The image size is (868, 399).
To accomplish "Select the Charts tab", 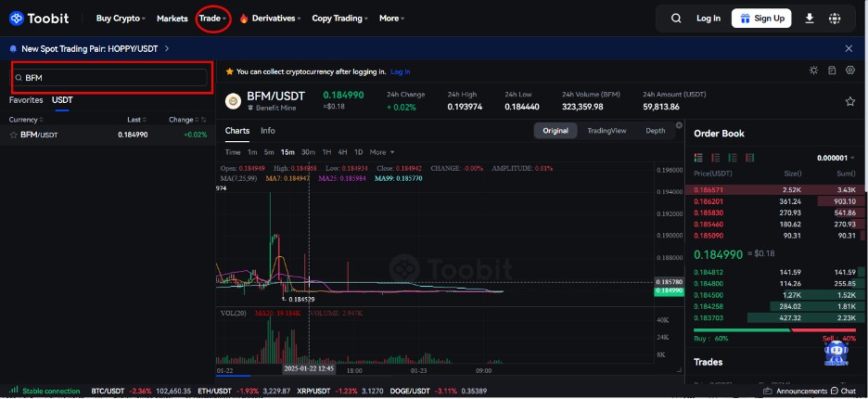I will pyautogui.click(x=237, y=131).
